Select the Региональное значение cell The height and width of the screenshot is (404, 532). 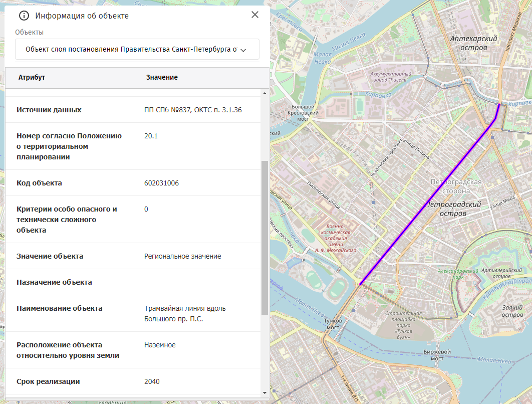pos(182,256)
